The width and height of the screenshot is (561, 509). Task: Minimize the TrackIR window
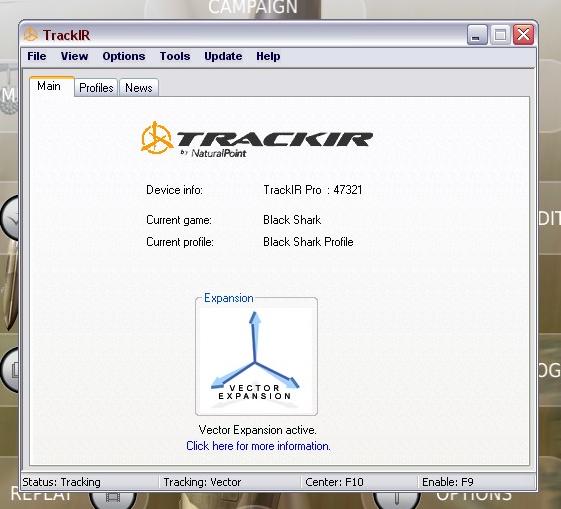click(477, 35)
